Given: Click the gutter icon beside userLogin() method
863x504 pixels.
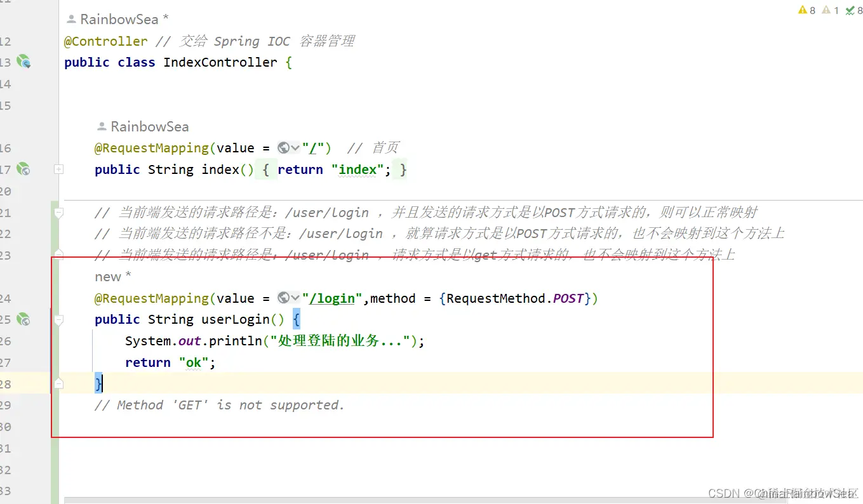Looking at the screenshot, I should tap(23, 319).
